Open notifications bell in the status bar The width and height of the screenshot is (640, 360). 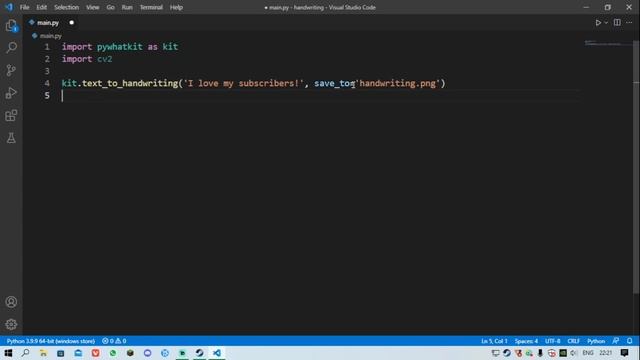629,341
